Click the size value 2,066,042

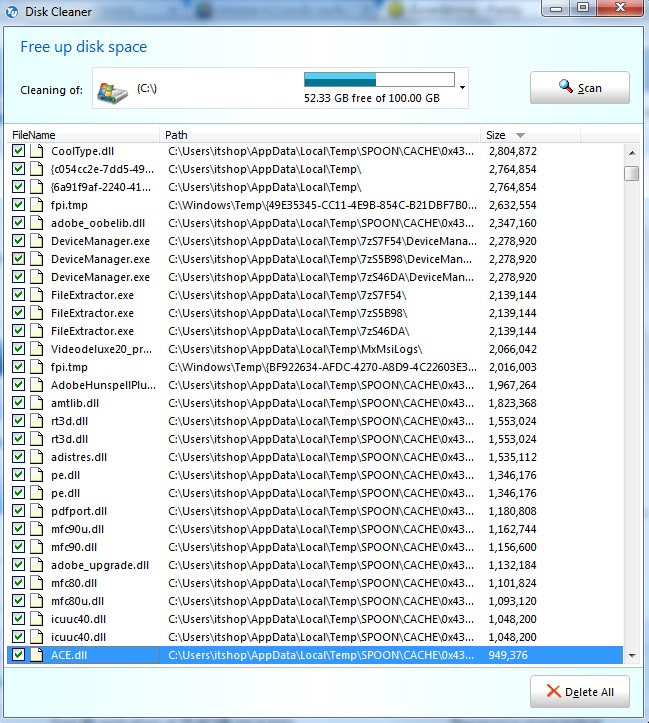tap(513, 349)
